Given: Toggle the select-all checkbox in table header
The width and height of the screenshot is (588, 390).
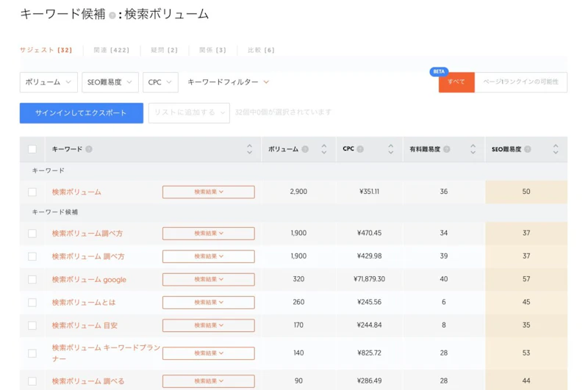Looking at the screenshot, I should pyautogui.click(x=32, y=149).
